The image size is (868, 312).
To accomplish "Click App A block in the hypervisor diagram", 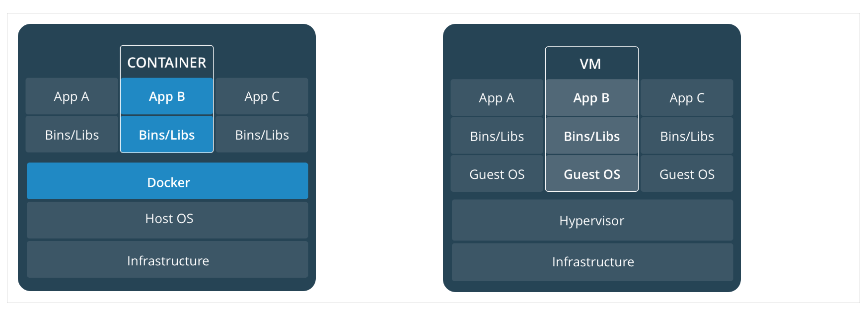I will coord(497,98).
